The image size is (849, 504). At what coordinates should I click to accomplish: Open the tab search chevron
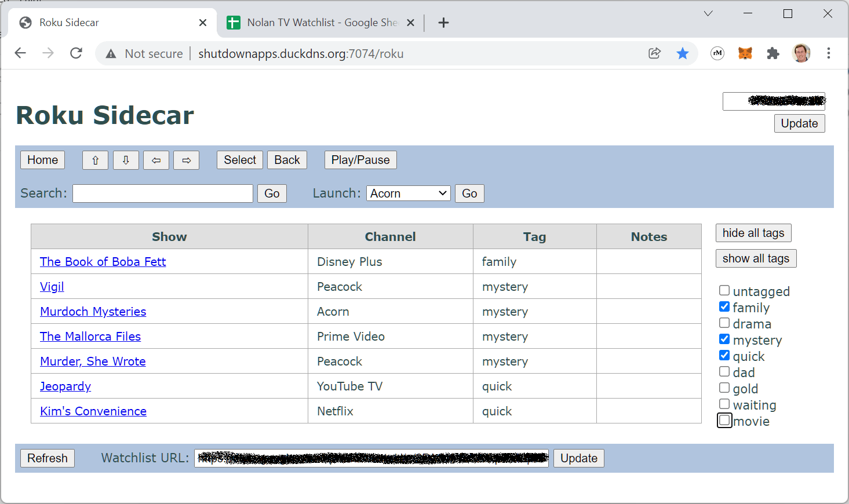708,13
